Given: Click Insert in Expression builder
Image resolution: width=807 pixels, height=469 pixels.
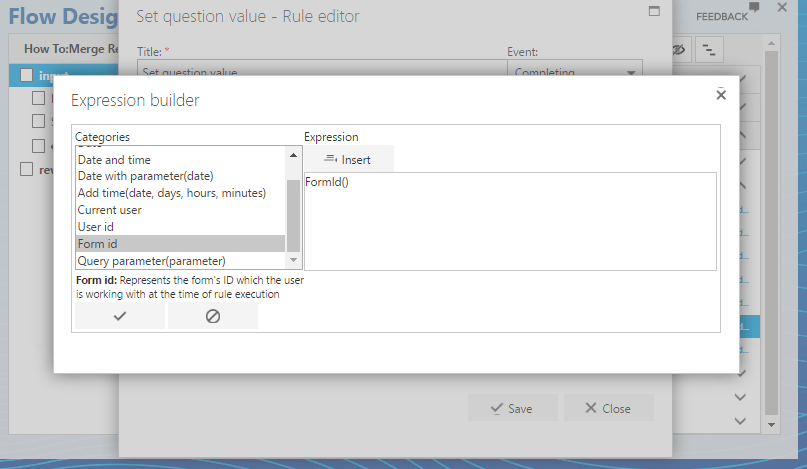Looking at the screenshot, I should tap(348, 159).
